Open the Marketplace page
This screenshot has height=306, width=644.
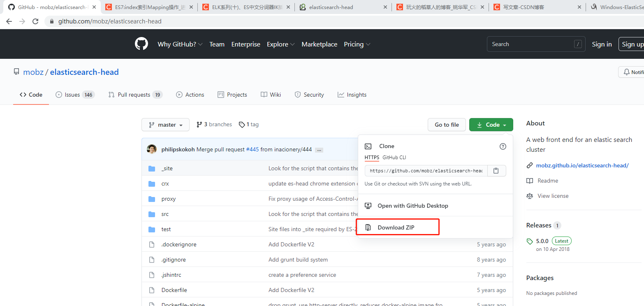click(x=320, y=44)
